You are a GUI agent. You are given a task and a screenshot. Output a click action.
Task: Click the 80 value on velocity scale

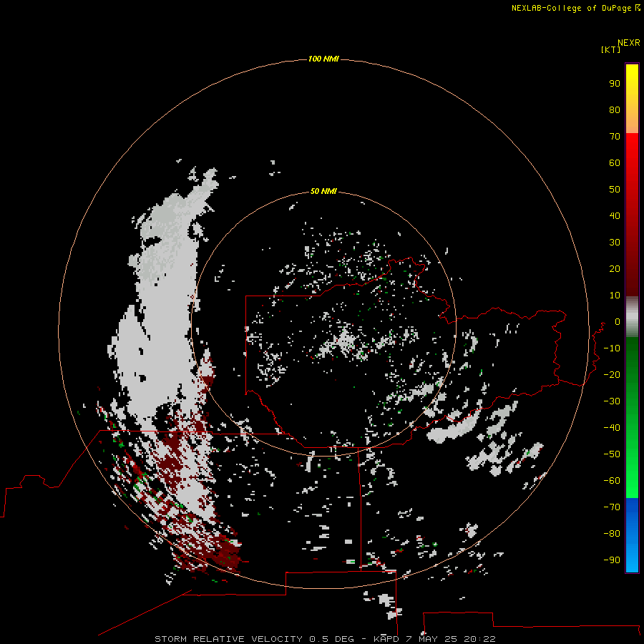pyautogui.click(x=615, y=110)
